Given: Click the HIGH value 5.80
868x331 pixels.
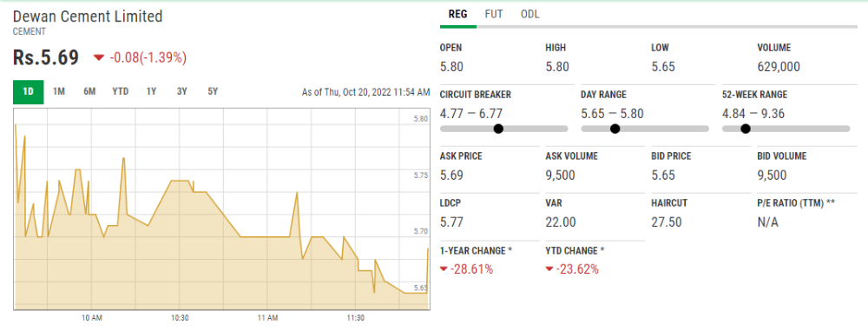Looking at the screenshot, I should pyautogui.click(x=557, y=68).
